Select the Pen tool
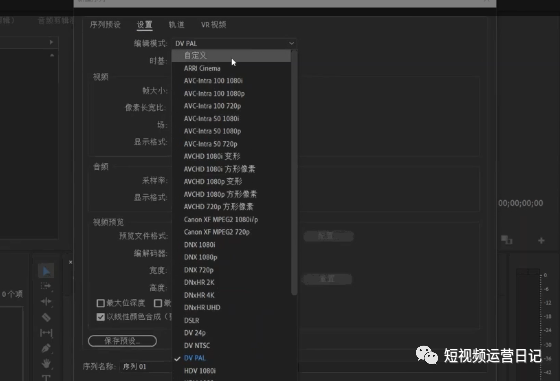The image size is (560, 381). [x=46, y=348]
